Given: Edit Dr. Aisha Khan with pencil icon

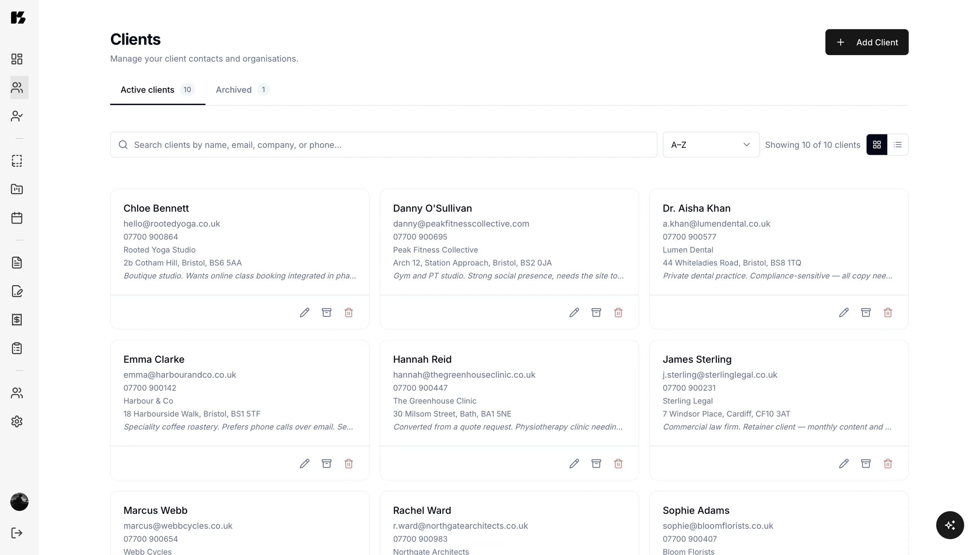Looking at the screenshot, I should coord(844,312).
